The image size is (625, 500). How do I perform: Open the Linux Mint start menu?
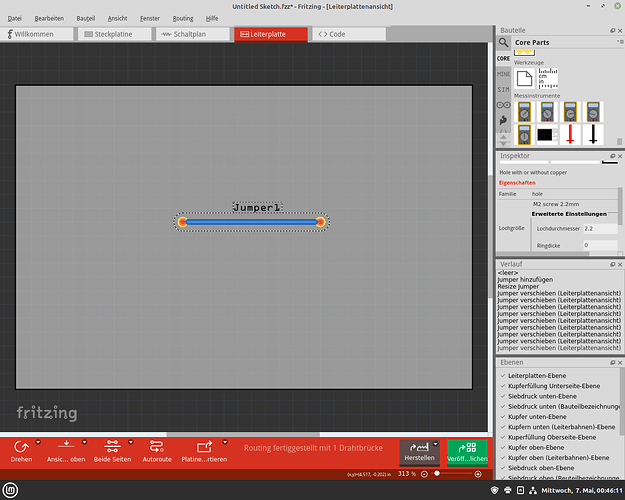(x=10, y=490)
